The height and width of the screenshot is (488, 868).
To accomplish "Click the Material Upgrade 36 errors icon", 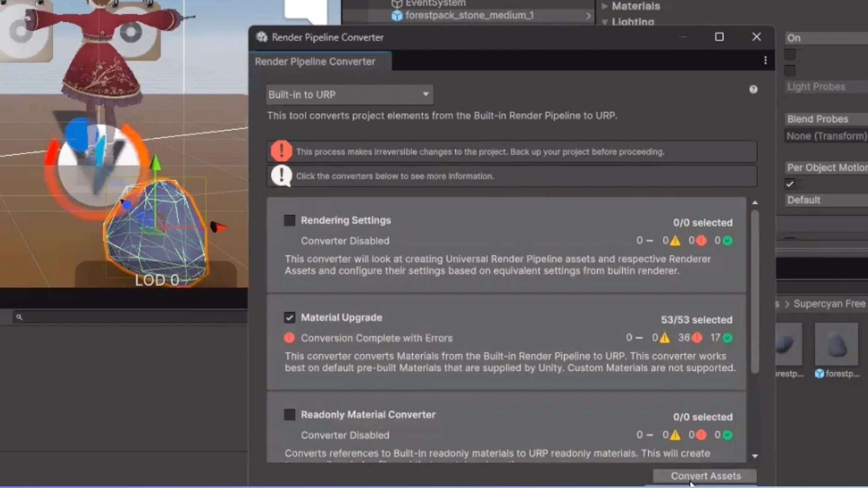I will tap(697, 338).
